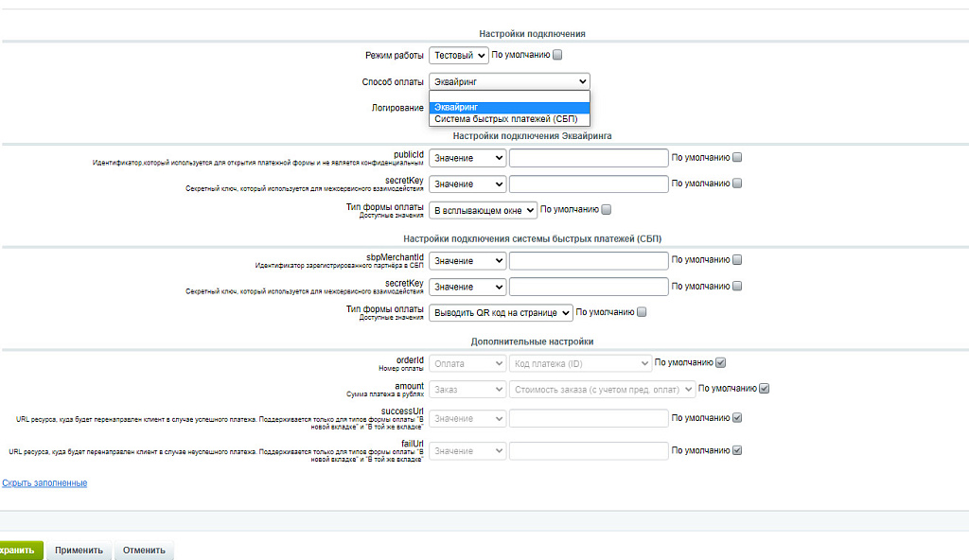Click the Скрыть заполненные link

[44, 483]
